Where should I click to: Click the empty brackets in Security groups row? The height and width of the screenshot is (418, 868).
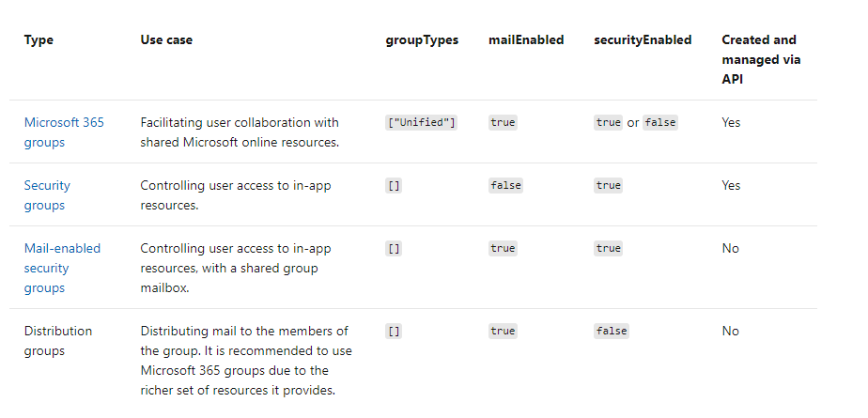[394, 185]
